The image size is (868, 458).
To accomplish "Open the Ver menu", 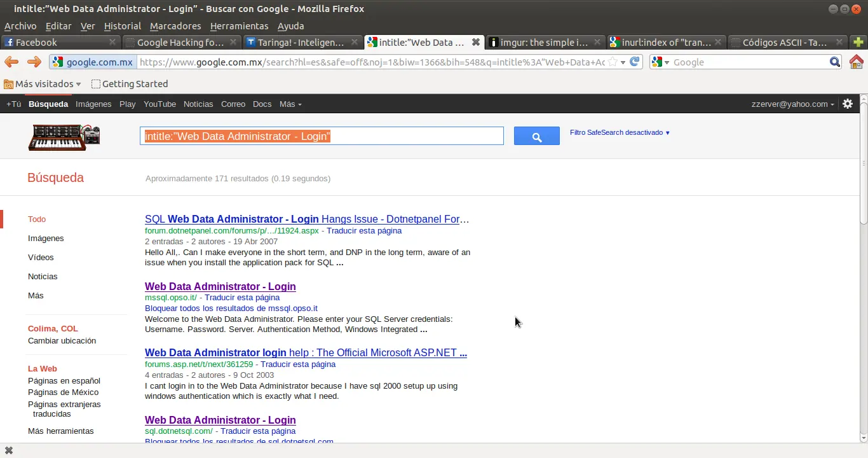I will [x=88, y=26].
